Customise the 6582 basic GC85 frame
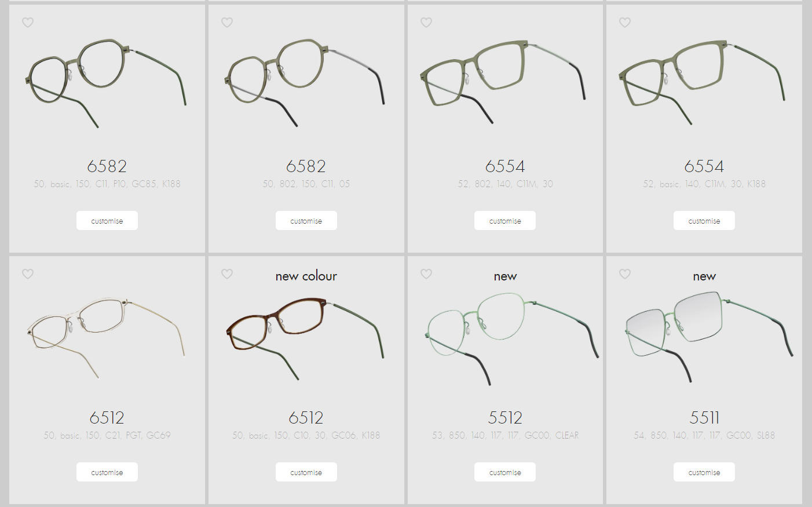Viewport: 812px width, 507px height. (x=107, y=221)
